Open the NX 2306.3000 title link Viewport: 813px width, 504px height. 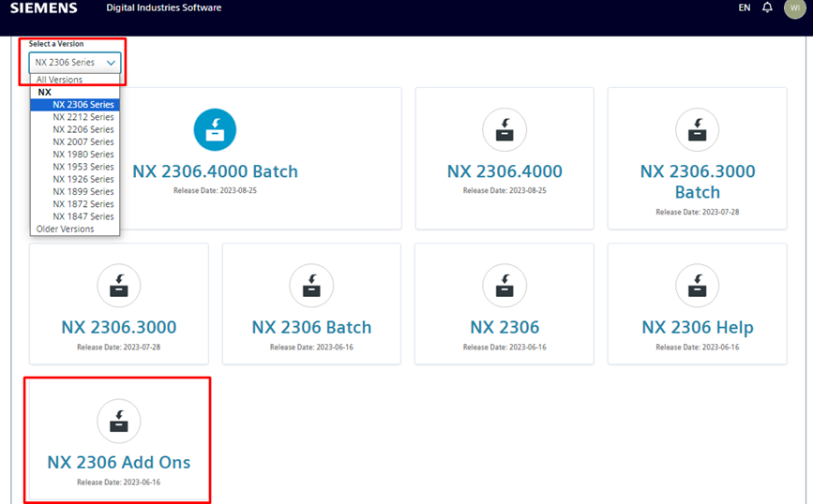pyautogui.click(x=119, y=327)
